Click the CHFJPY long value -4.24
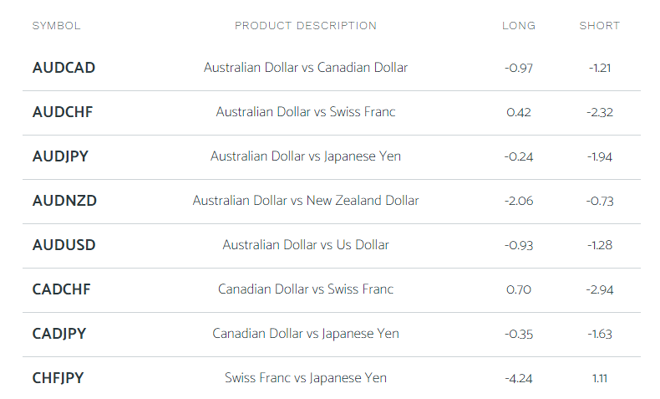Viewport: 660px width, 399px height. click(x=519, y=379)
